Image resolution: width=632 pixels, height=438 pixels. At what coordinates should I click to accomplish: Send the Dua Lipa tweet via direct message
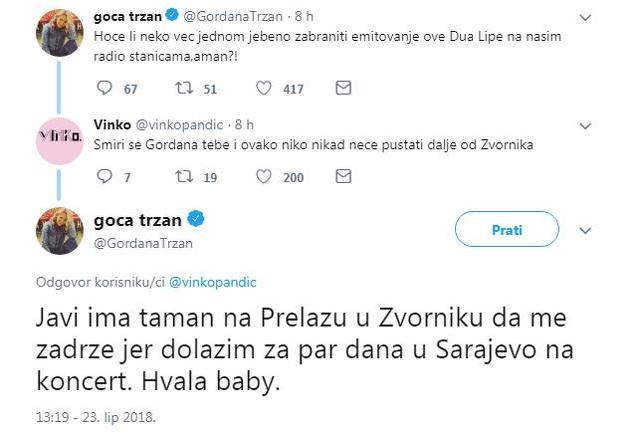point(343,89)
